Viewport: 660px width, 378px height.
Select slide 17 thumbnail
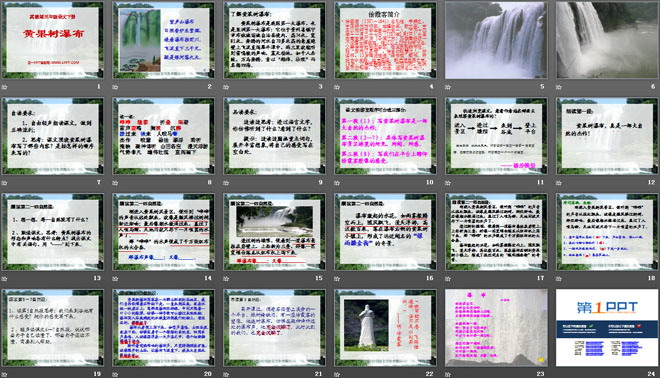tap(496, 232)
